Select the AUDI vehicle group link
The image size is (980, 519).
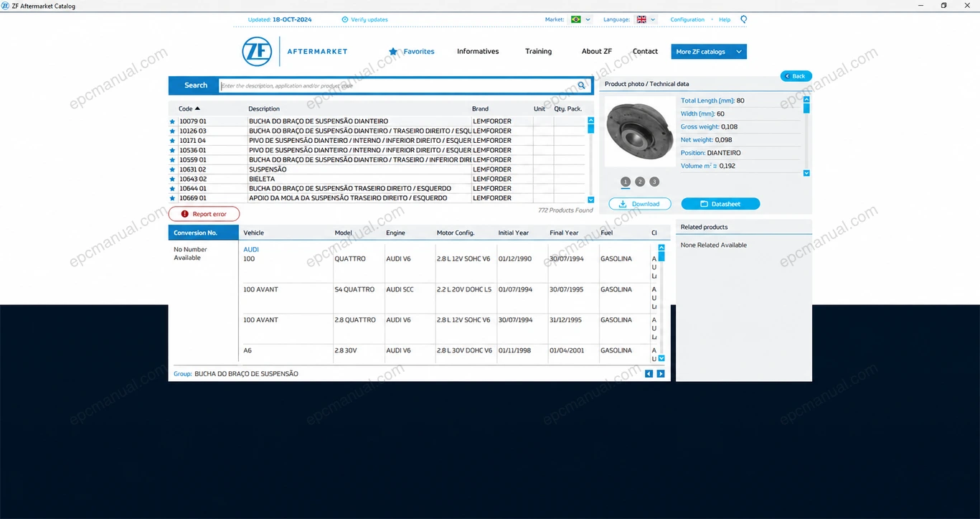point(251,250)
